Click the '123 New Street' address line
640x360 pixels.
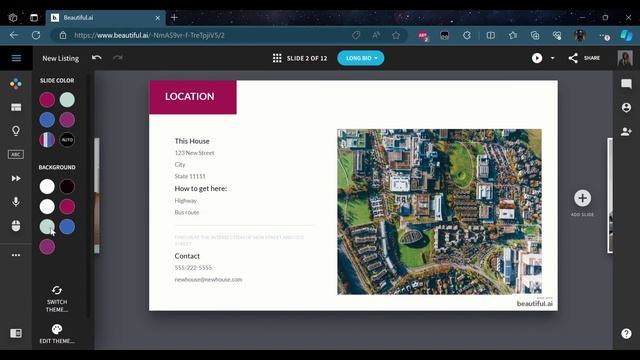tap(194, 153)
